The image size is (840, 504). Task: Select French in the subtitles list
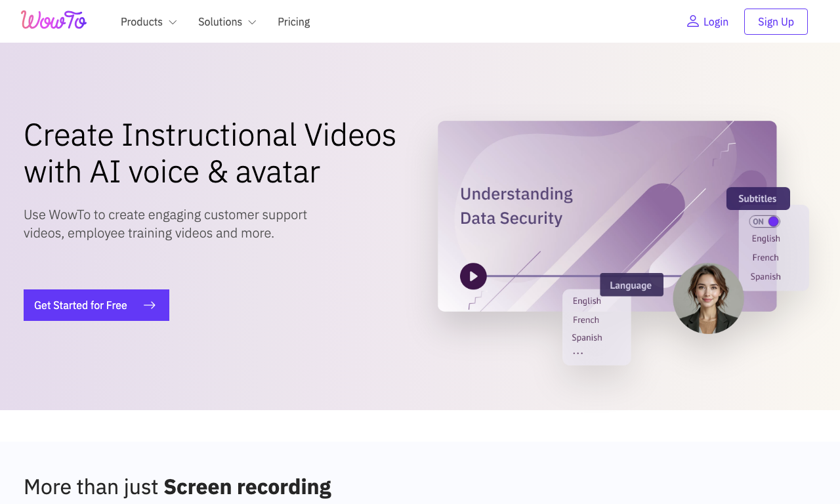click(765, 257)
